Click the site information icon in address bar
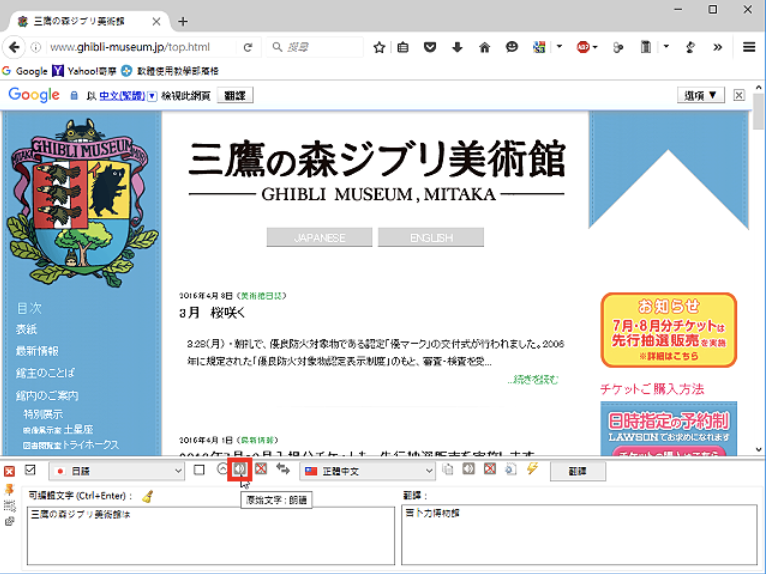This screenshot has width=766, height=574. 36,47
